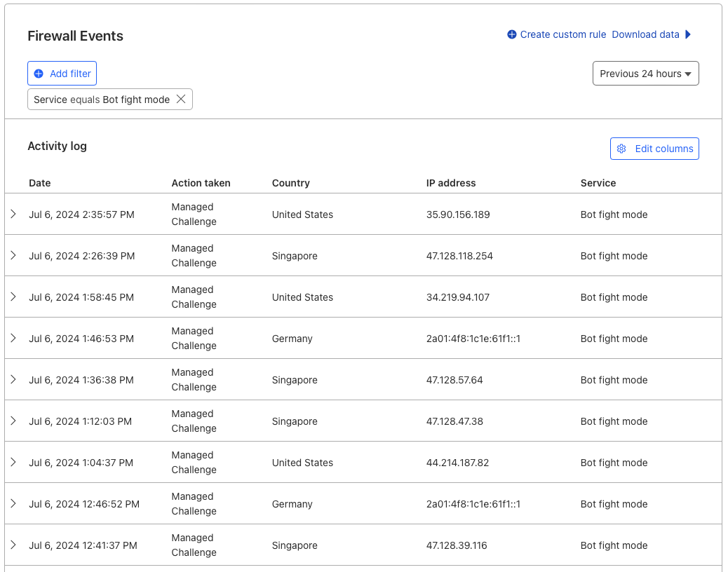Expand the 1:46:53 PM Germany event
The height and width of the screenshot is (572, 728).
[x=13, y=338]
